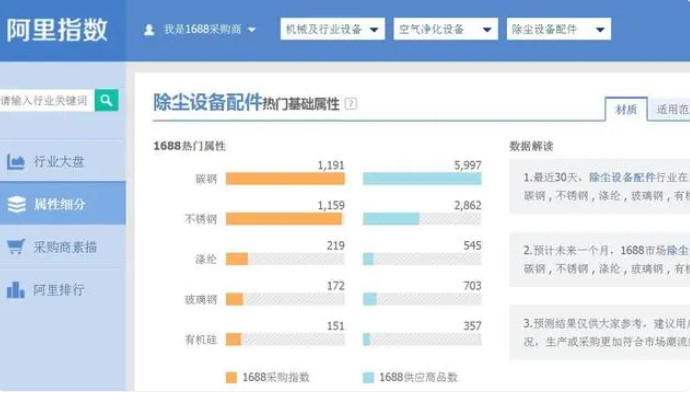Click the orange 1688采购指数 legend swatch

pos(231,377)
